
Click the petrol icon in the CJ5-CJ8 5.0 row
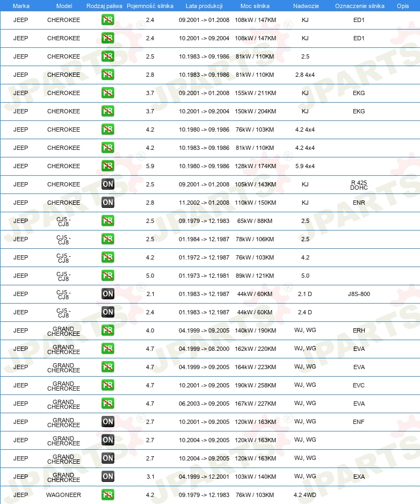pyautogui.click(x=107, y=276)
